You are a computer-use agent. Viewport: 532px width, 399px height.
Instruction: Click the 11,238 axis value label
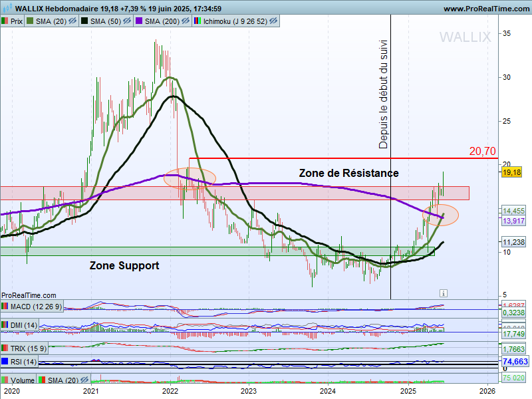513,242
